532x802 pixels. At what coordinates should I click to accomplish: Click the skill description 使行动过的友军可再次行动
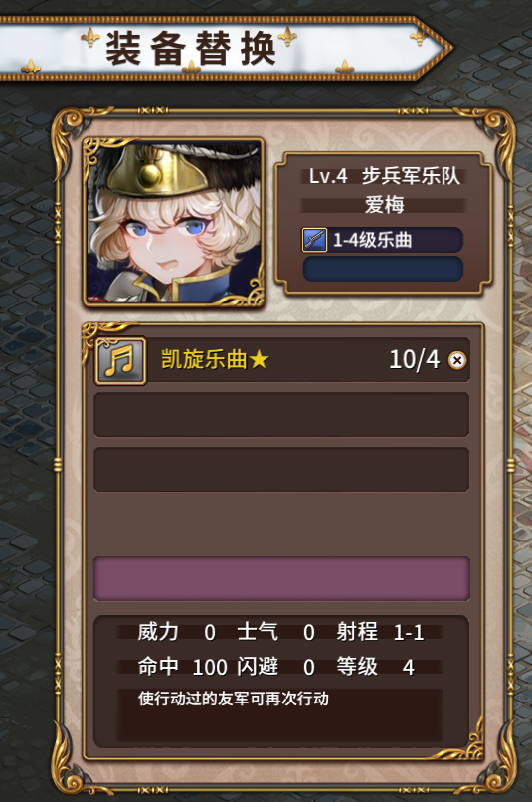(x=234, y=699)
